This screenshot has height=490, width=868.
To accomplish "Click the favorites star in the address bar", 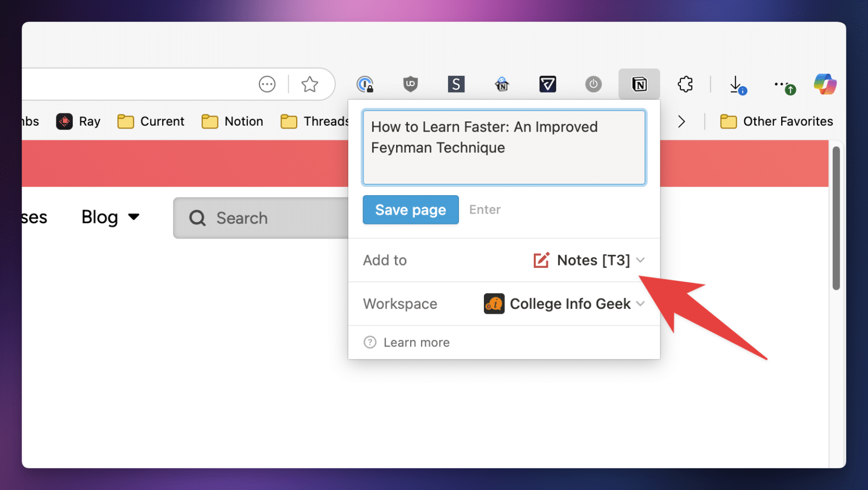I will tap(310, 84).
